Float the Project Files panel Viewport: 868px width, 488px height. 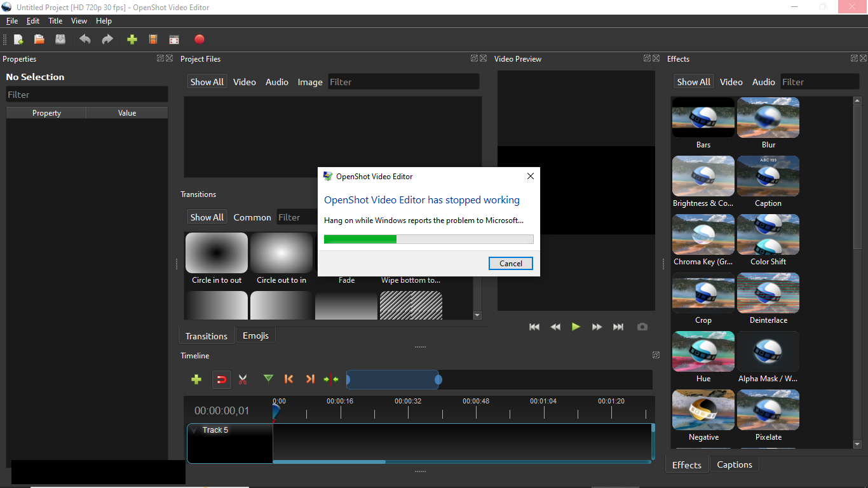(x=474, y=58)
